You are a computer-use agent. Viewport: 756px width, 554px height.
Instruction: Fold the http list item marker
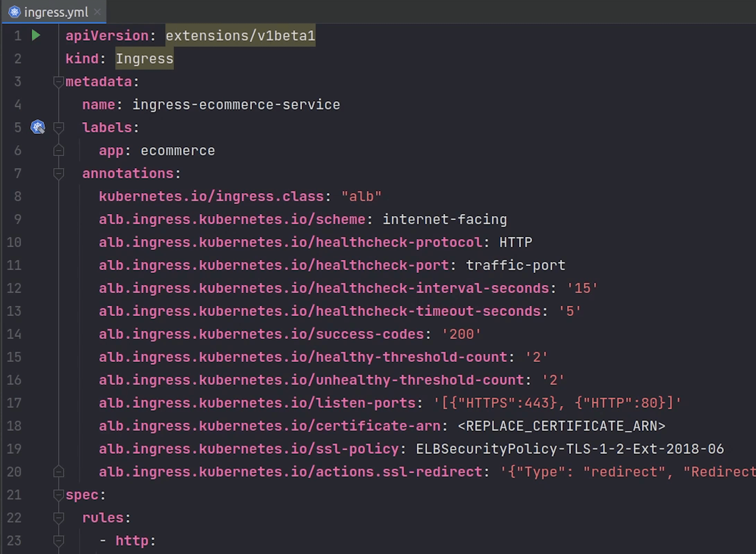[x=58, y=541]
